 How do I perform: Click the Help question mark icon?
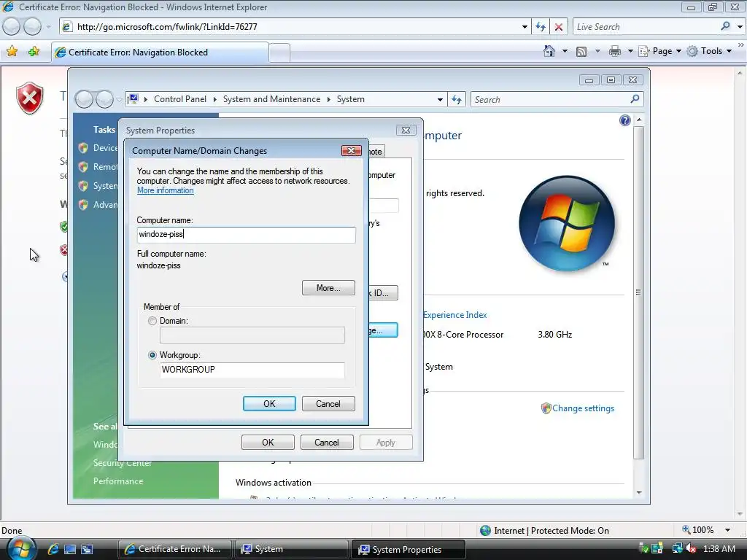click(x=625, y=120)
